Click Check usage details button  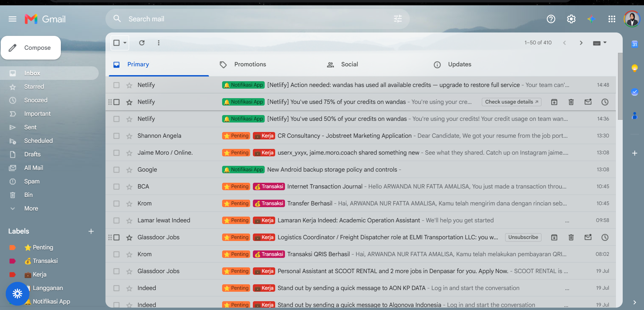(x=511, y=102)
